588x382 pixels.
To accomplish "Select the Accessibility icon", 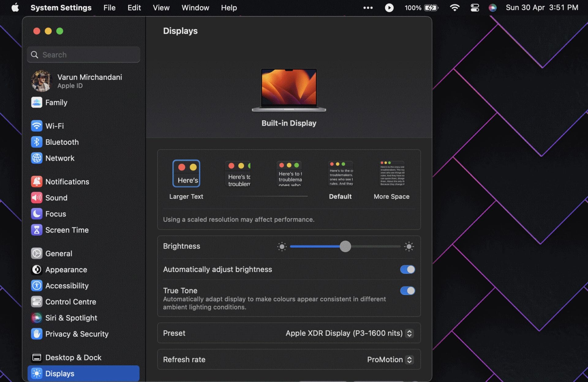I will point(36,286).
